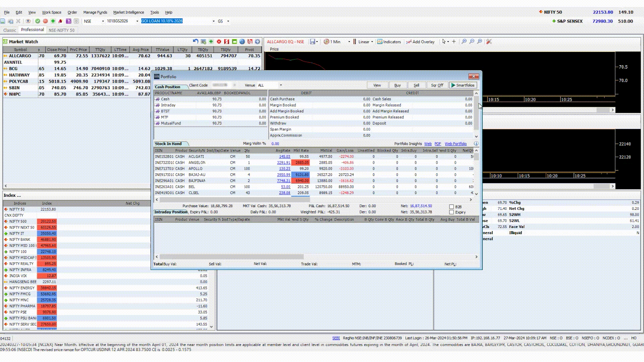644x362 pixels.
Task: Open the Web Portfolio link
Action: tap(455, 144)
